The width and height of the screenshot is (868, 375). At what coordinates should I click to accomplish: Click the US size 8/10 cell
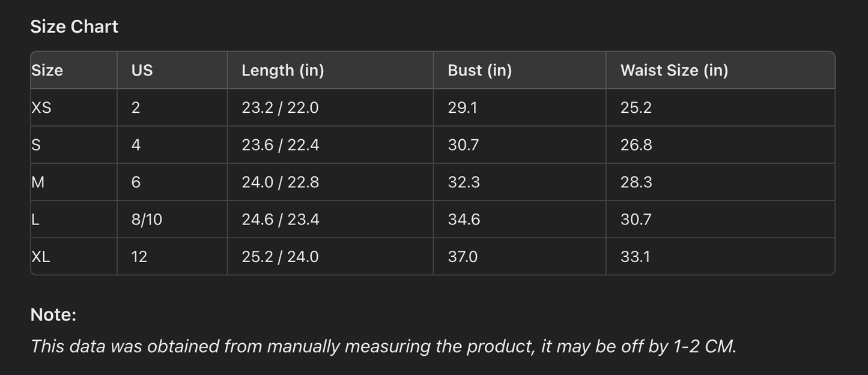click(147, 219)
